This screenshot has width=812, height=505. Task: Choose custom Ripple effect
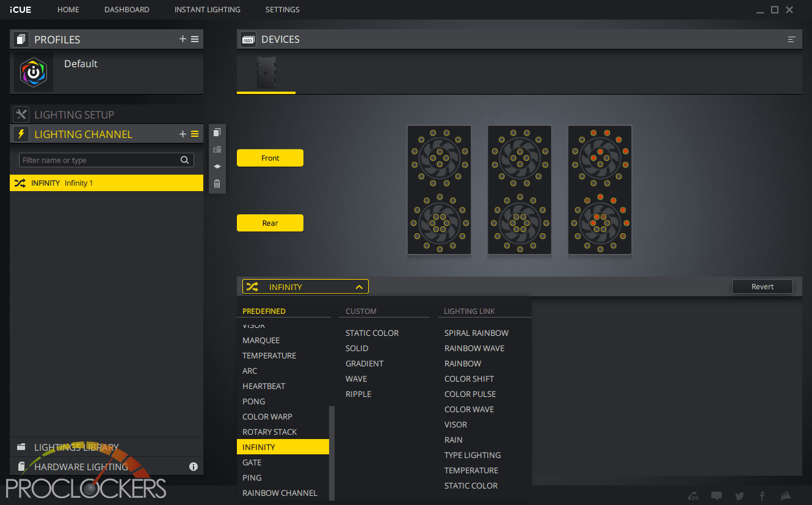coord(358,394)
